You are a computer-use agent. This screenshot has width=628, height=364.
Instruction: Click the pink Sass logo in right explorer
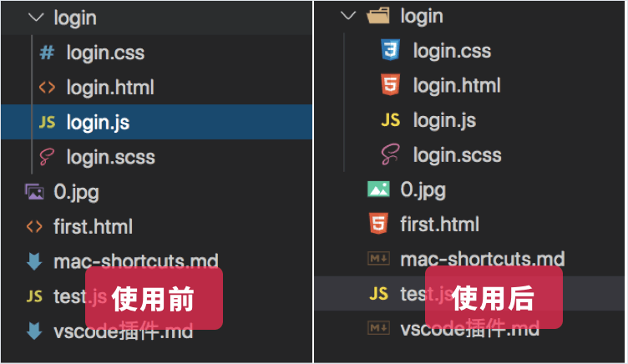391,154
